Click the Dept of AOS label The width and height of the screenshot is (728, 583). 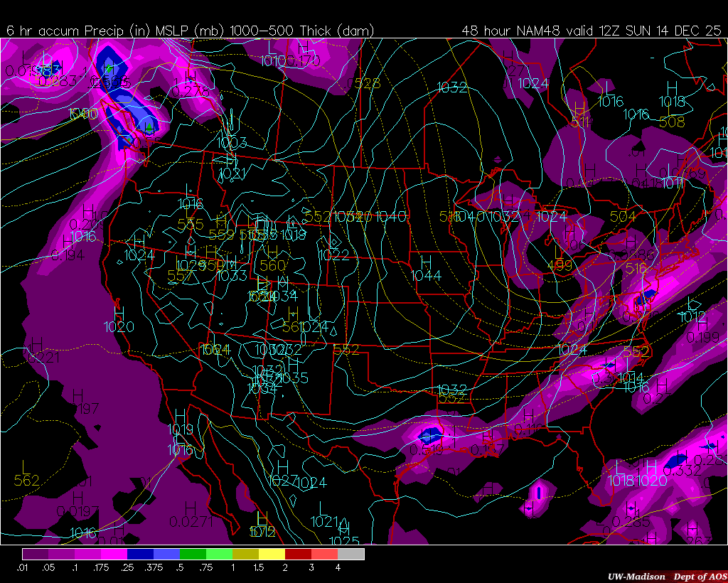coord(700,576)
